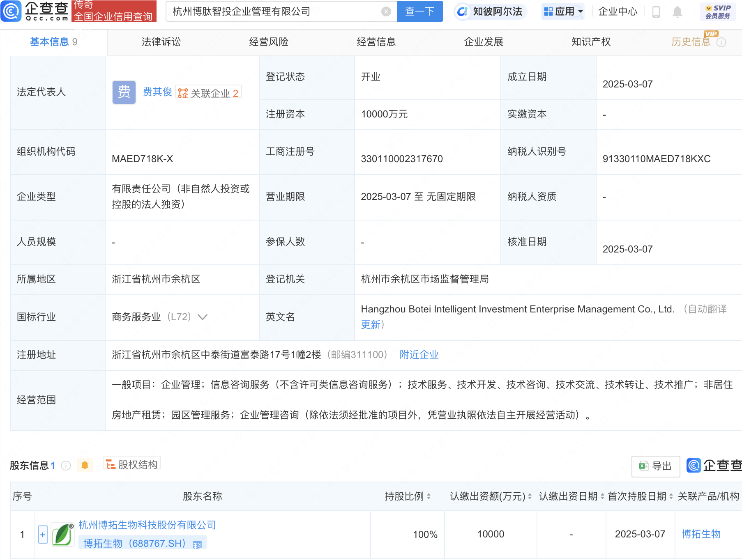Click the info icon next to 股东信息
The height and width of the screenshot is (560, 742).
pyautogui.click(x=66, y=465)
